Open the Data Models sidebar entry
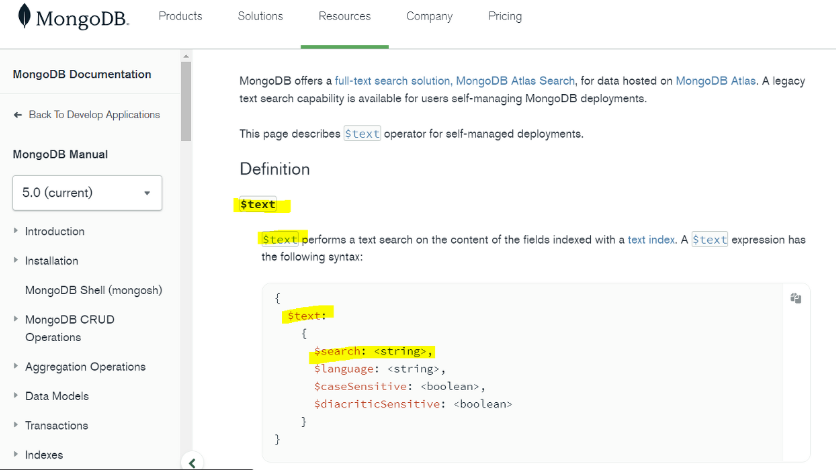Screen dimensions: 836x470 (x=57, y=396)
